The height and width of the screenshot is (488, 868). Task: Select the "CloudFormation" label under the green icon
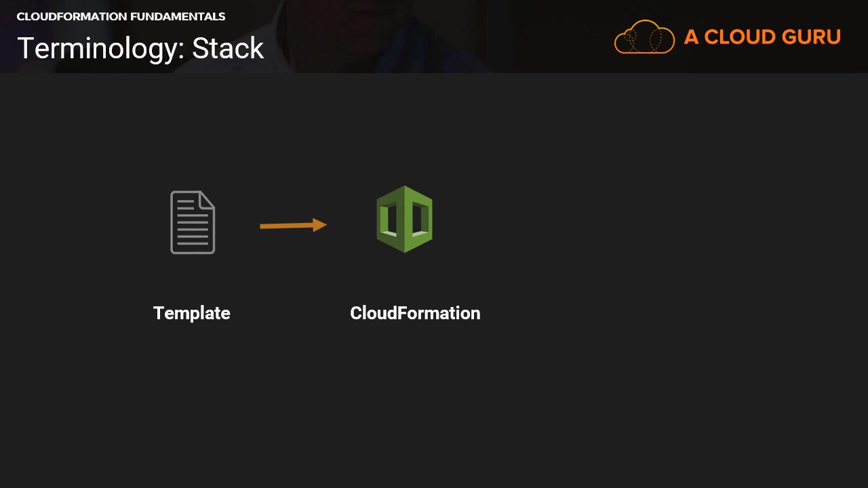[x=415, y=313]
